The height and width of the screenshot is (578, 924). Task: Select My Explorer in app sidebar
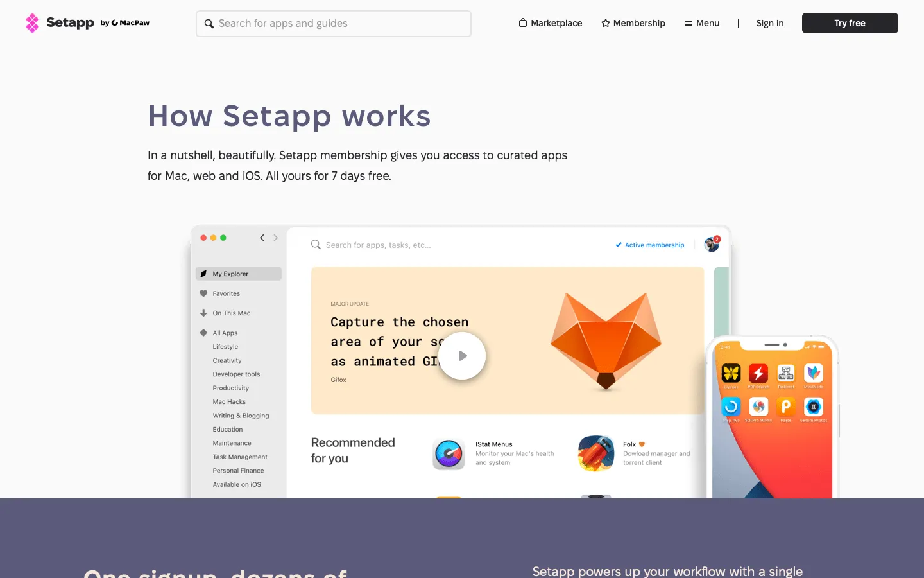[239, 274]
